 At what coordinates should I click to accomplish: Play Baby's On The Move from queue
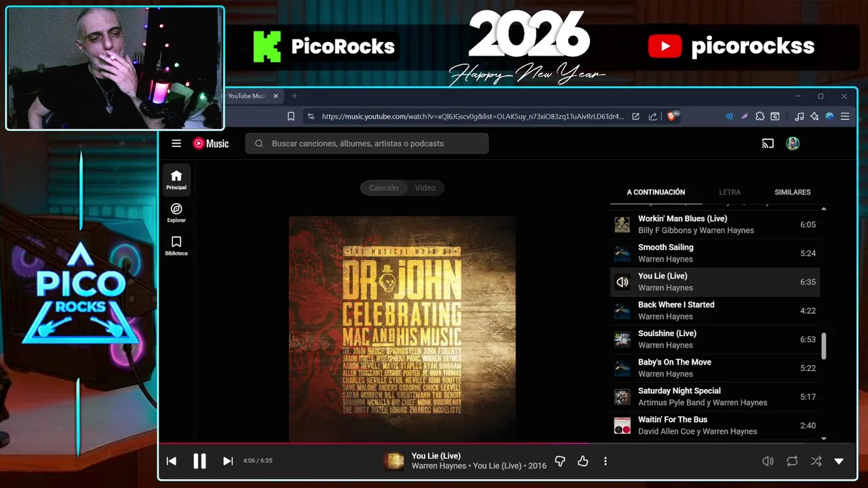pos(715,368)
